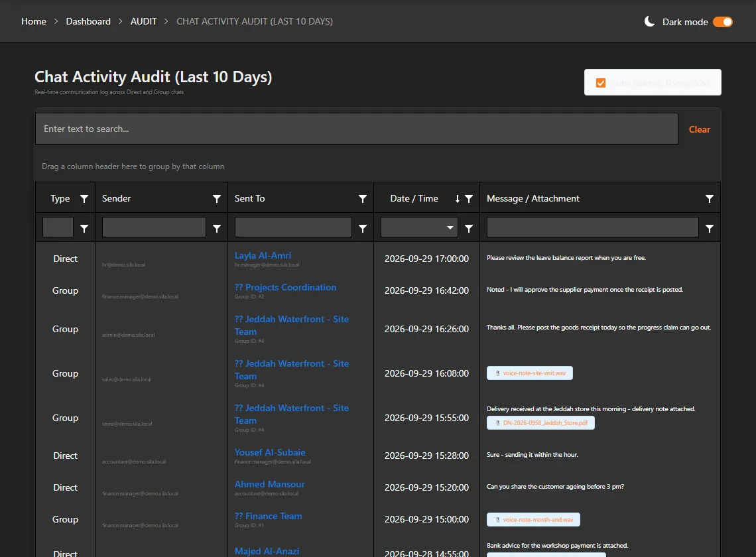Select the 2026-09-29 16:42:00 timestamp cell
Screen dimensions: 756x557
pos(426,290)
